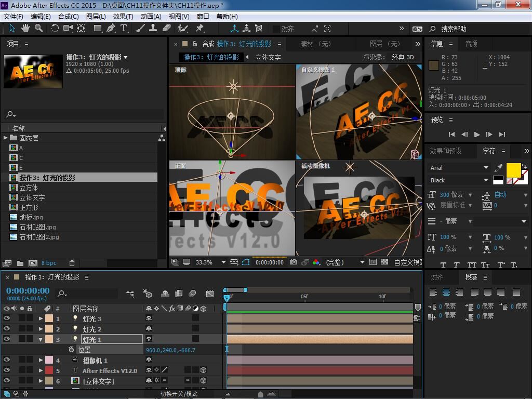Open the 33.3% magnification dropdown
This screenshot has height=399, width=532.
coord(210,262)
